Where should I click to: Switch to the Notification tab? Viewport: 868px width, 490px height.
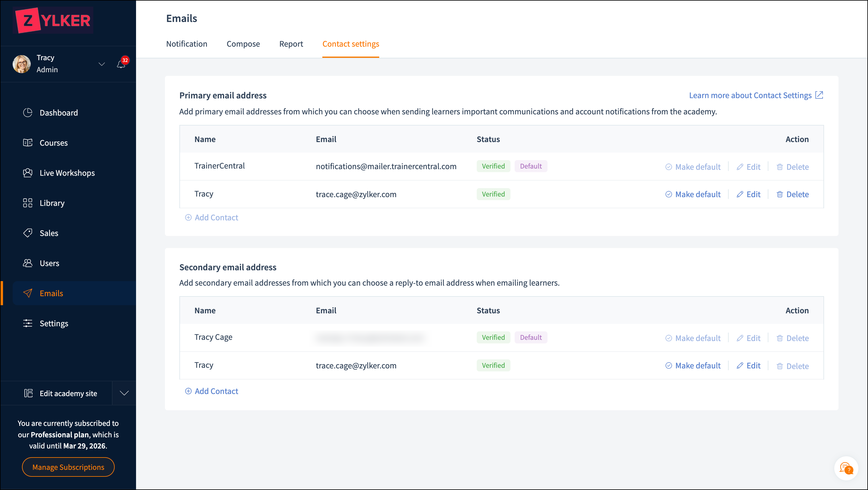186,44
